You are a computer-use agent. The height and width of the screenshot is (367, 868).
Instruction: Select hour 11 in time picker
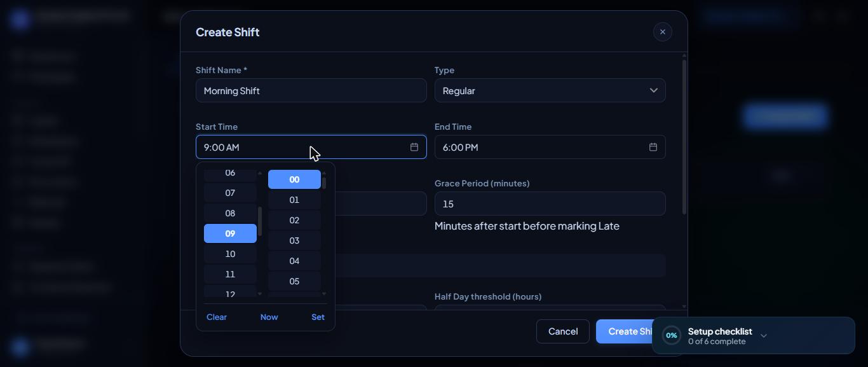pos(230,274)
